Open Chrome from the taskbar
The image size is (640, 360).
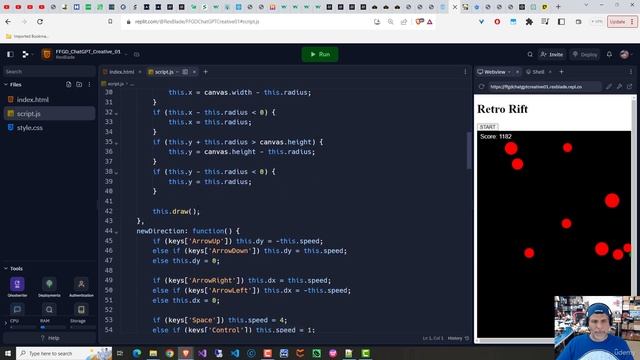(169, 353)
